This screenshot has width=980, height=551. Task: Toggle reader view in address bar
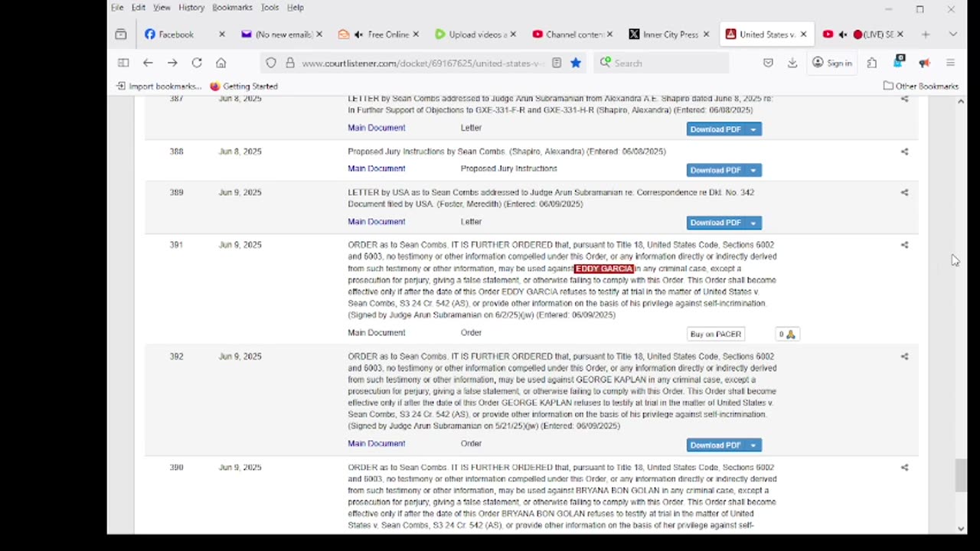pyautogui.click(x=557, y=63)
